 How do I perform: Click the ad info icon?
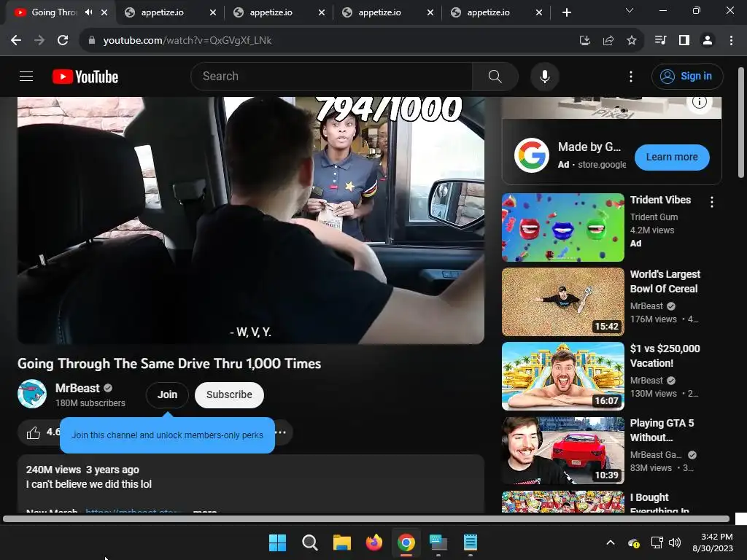tap(700, 102)
